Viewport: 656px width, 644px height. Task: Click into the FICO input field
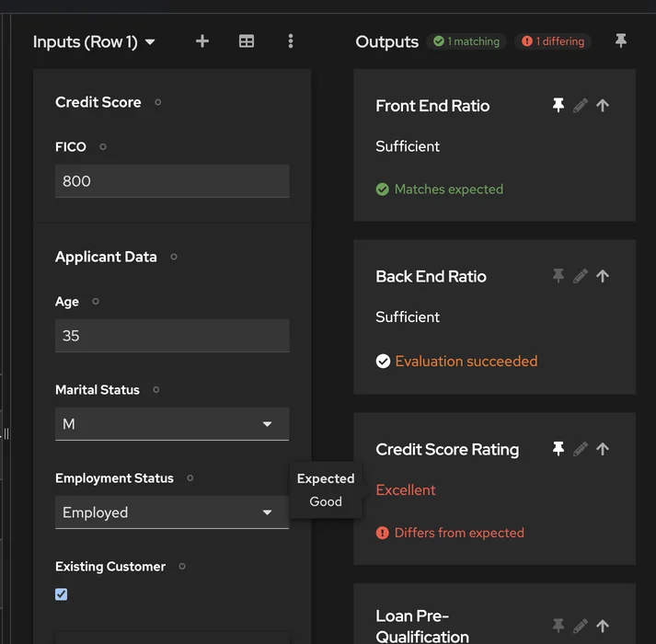[x=172, y=180]
